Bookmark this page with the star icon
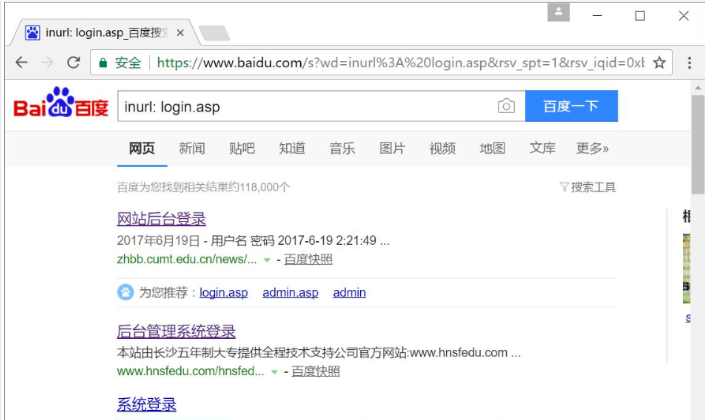The image size is (705, 420). [659, 63]
